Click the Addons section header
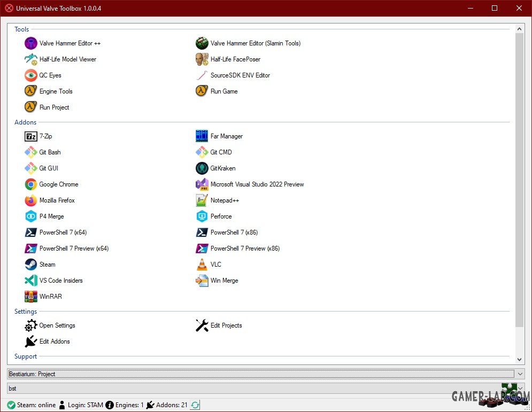This screenshot has width=532, height=412. (26, 122)
